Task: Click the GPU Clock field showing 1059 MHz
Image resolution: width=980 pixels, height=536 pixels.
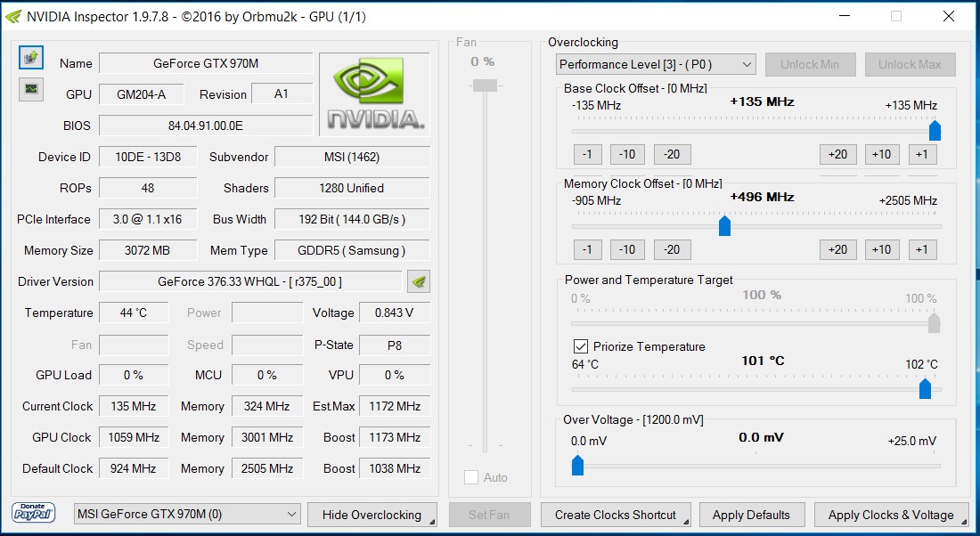Action: pyautogui.click(x=134, y=437)
